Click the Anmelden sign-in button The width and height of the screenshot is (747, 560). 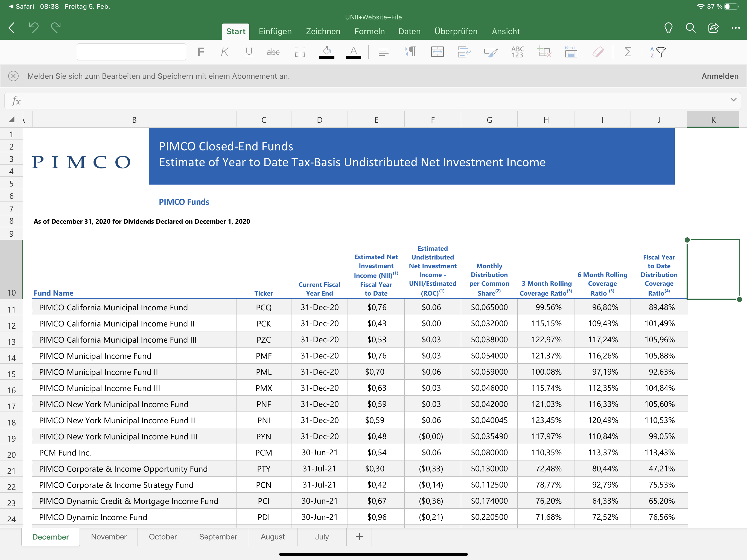[720, 76]
